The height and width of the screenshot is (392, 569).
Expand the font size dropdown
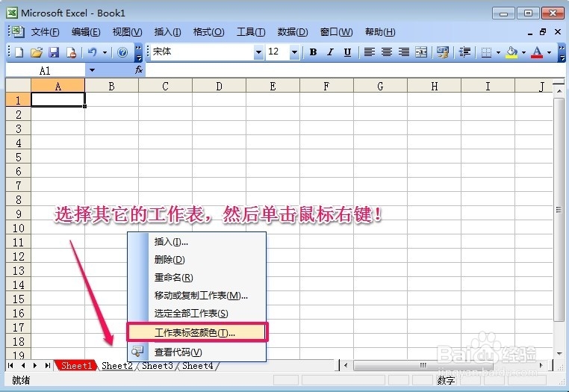294,52
